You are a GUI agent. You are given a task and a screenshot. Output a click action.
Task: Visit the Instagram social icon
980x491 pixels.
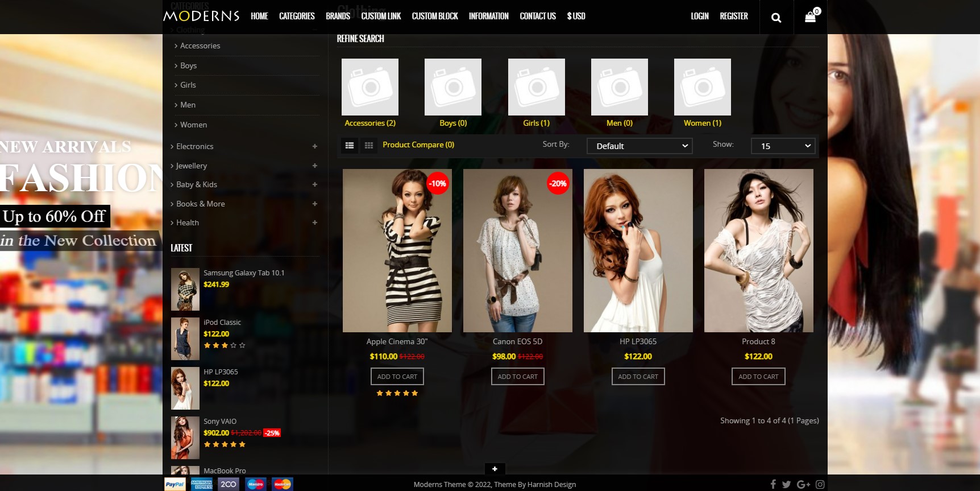point(820,484)
